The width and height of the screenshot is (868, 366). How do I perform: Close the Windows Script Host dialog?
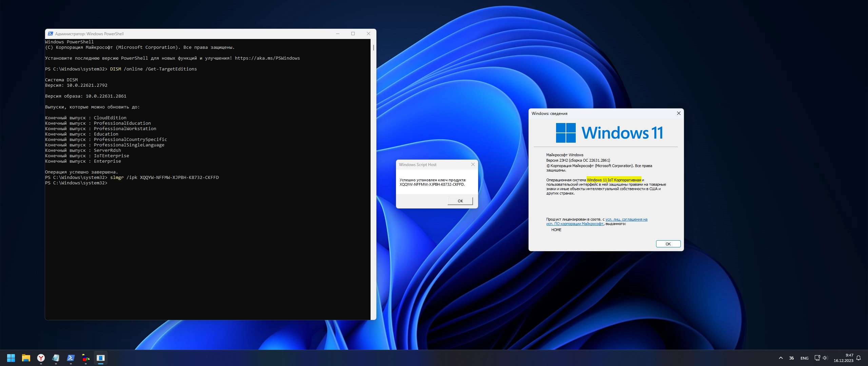[473, 164]
